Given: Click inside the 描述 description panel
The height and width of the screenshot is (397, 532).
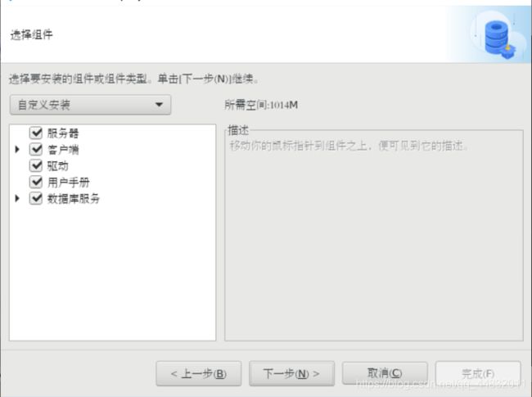Looking at the screenshot, I should pos(374,236).
